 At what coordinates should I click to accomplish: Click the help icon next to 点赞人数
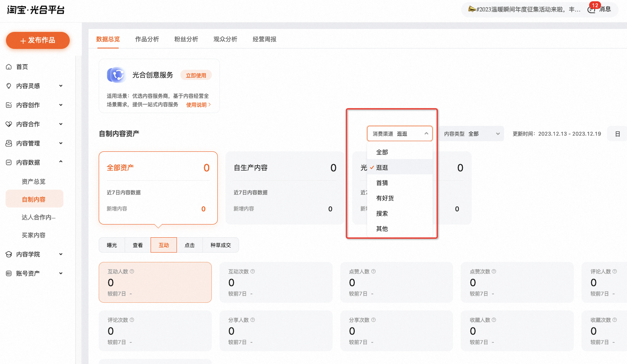pyautogui.click(x=373, y=271)
